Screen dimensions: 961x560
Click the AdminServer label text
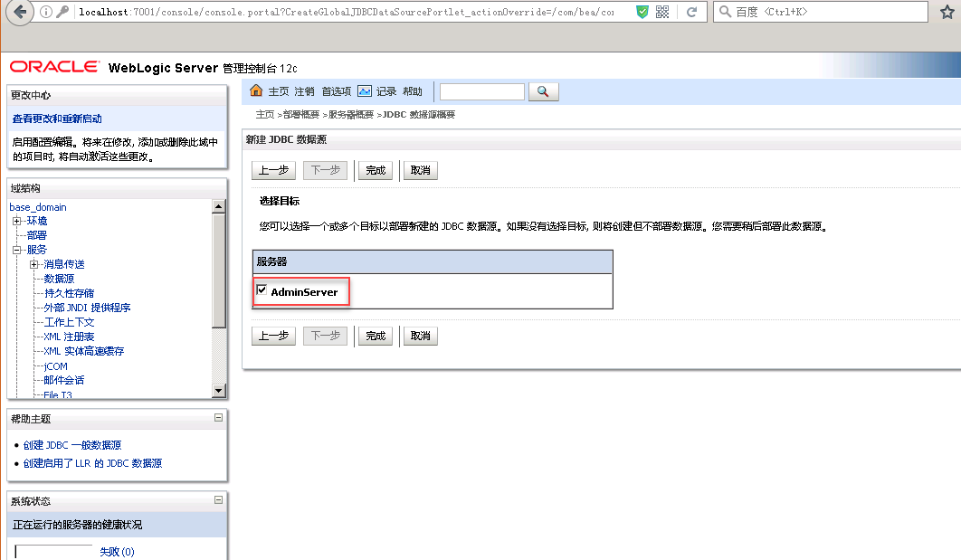coord(304,292)
